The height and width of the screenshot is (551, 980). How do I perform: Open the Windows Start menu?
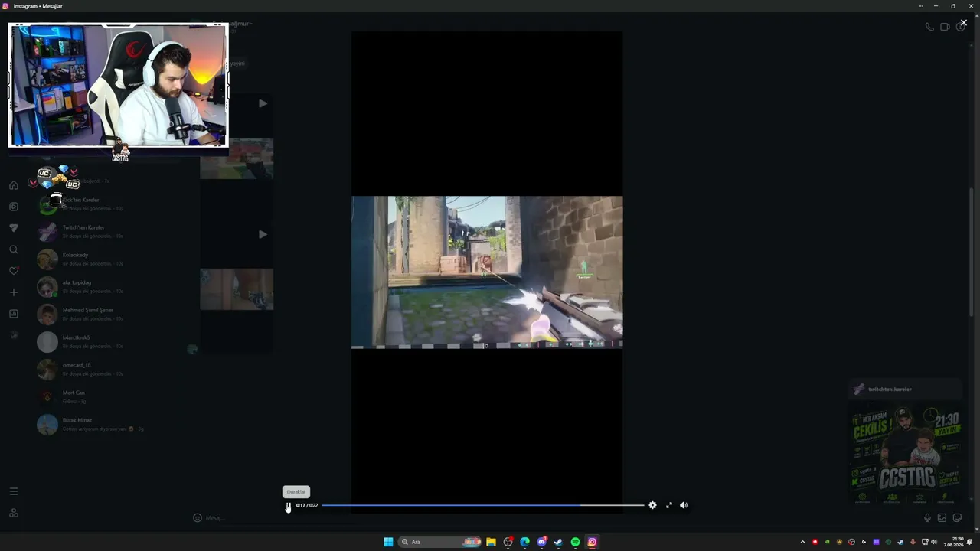pyautogui.click(x=388, y=542)
